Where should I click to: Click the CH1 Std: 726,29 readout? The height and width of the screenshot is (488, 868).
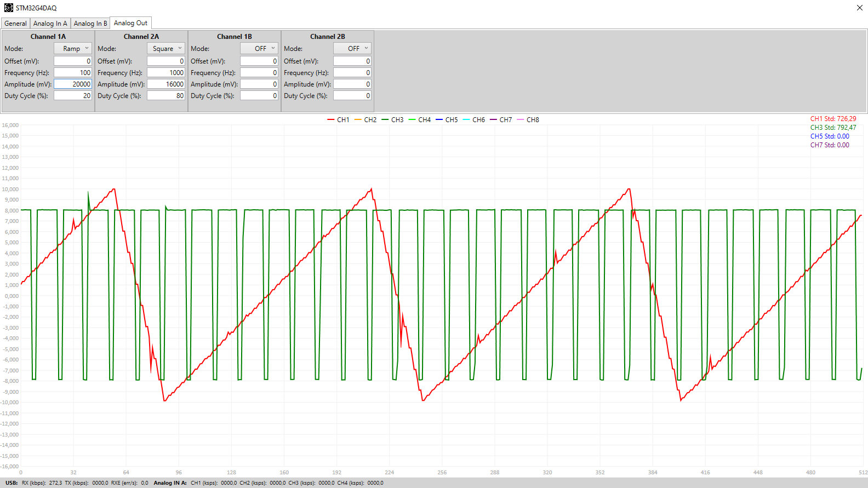pyautogui.click(x=833, y=118)
